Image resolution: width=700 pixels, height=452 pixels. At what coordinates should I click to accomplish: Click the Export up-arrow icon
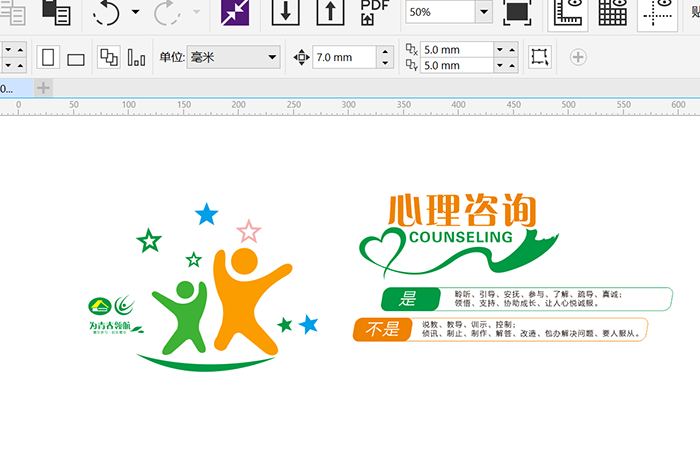[330, 12]
